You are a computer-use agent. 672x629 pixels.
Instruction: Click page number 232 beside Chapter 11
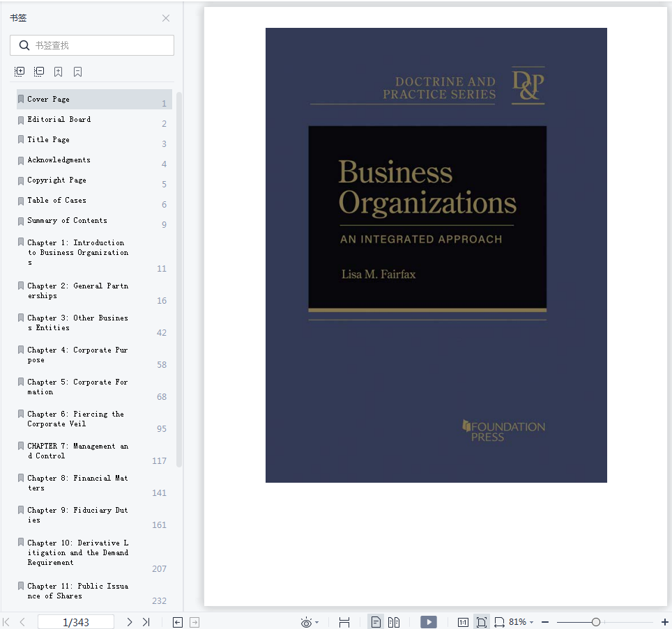tap(159, 600)
